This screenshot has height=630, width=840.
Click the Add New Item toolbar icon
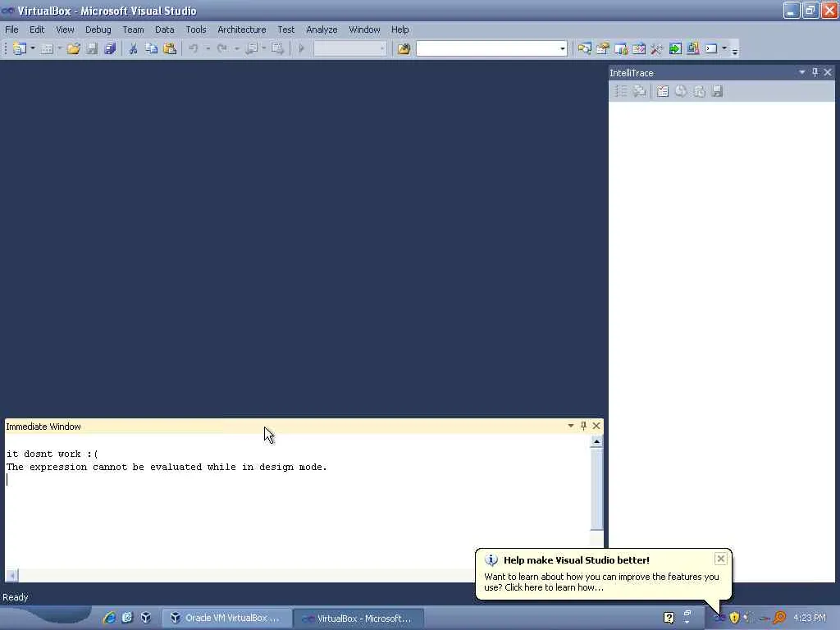[x=47, y=48]
